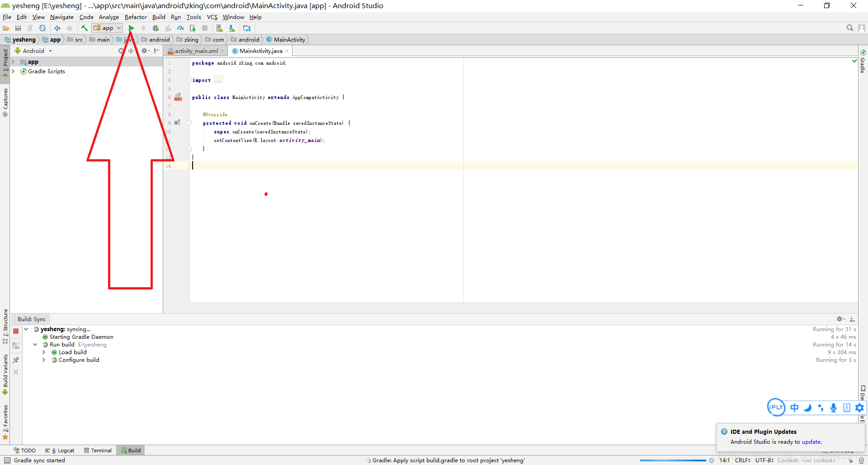Select the zking breadcrumb folder
The height and width of the screenshot is (465, 868).
tap(187, 40)
